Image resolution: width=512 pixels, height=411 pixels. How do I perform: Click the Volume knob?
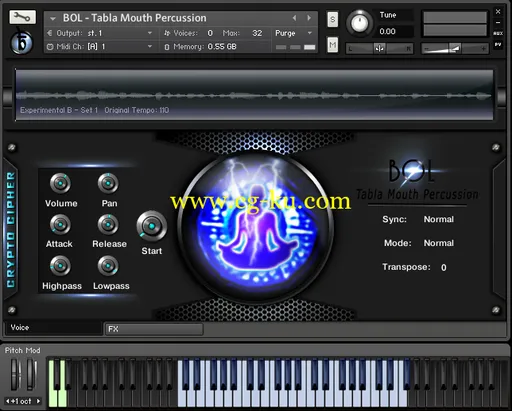[x=60, y=184]
